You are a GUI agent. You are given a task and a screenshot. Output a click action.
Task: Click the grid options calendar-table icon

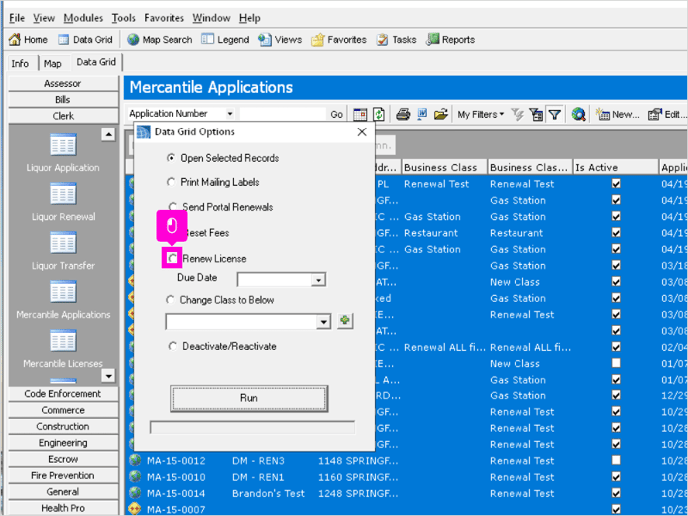[360, 115]
